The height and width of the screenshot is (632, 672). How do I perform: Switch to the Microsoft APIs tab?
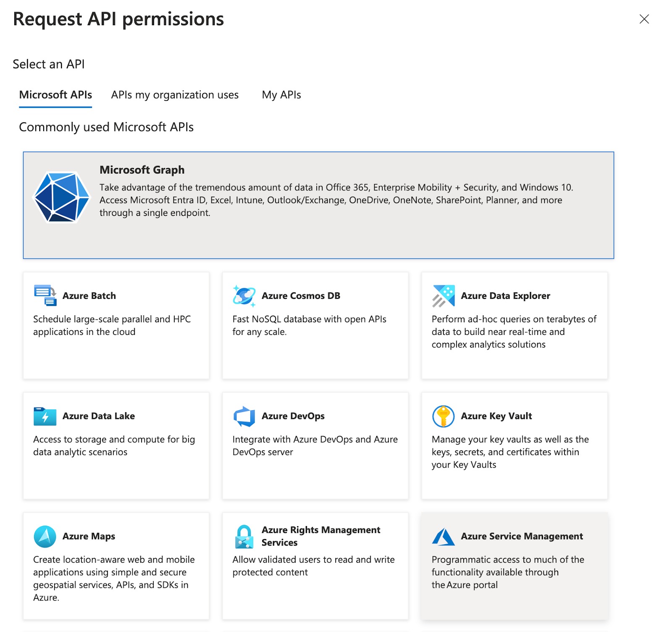pos(55,95)
